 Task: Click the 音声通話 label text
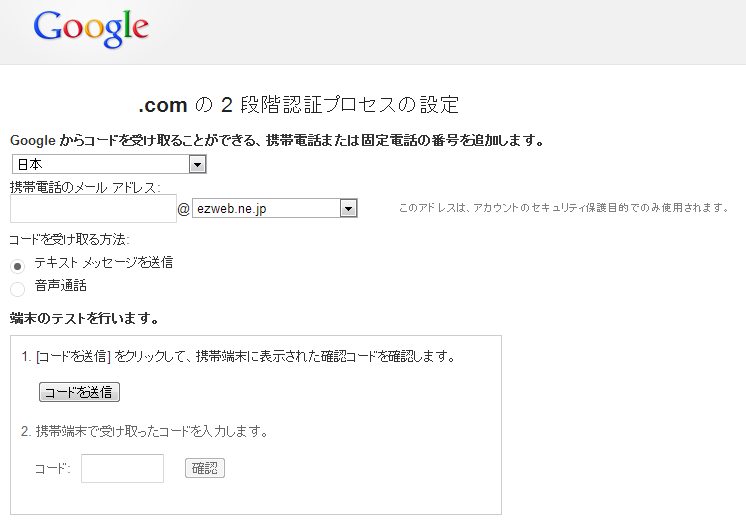[x=60, y=286]
